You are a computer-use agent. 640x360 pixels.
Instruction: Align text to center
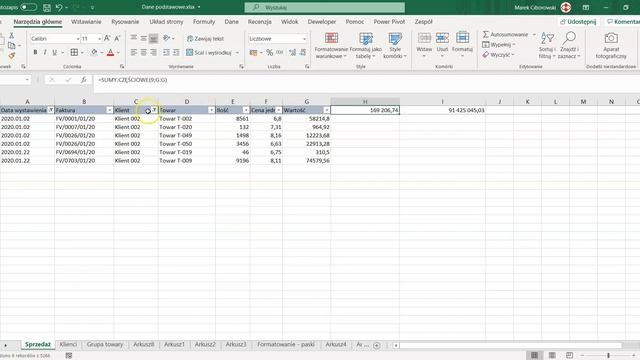click(x=144, y=53)
